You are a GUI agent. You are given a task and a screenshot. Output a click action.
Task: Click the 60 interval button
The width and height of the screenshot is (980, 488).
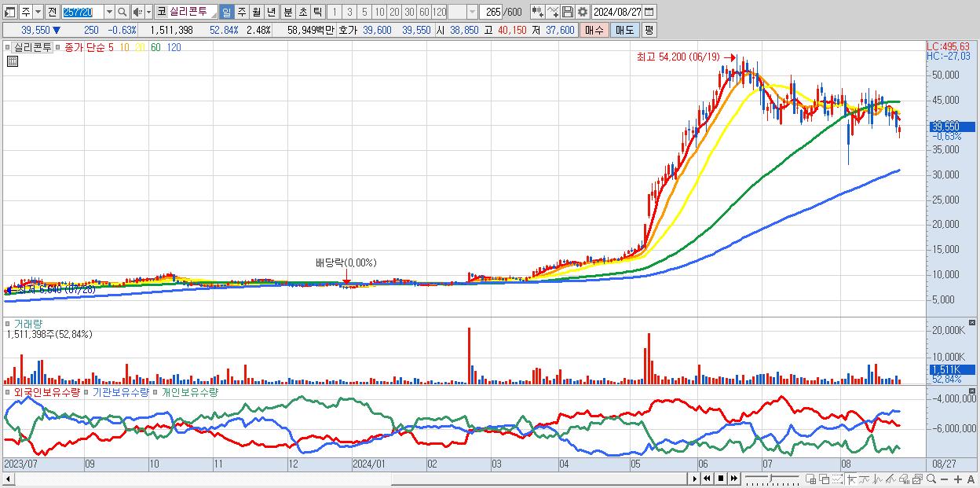pyautogui.click(x=424, y=12)
